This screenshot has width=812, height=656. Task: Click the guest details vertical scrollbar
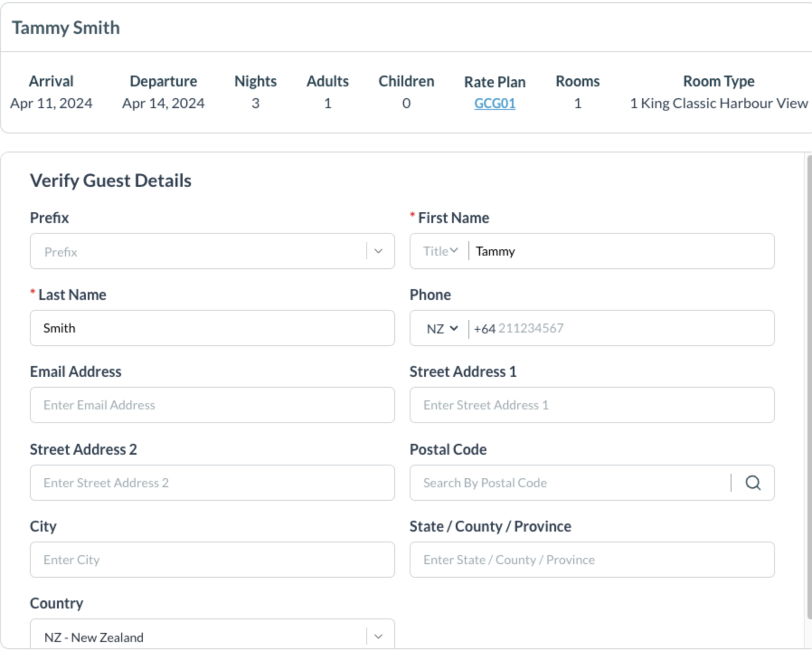(808, 385)
